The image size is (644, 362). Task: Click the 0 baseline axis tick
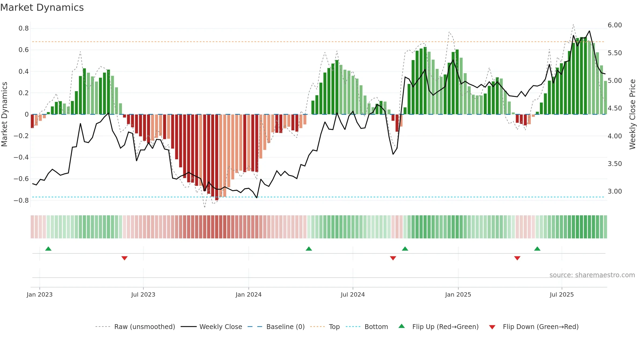(x=27, y=114)
